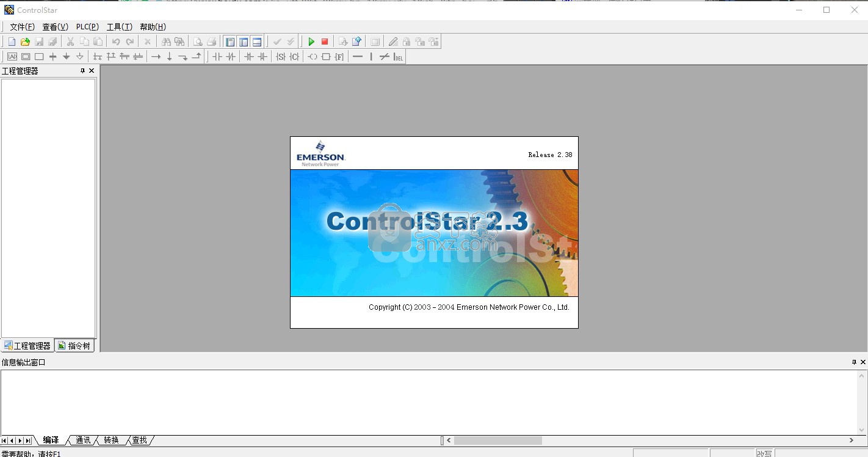Click the horizontal scrollbar thumb in output window
The height and width of the screenshot is (457, 868).
pos(498,440)
